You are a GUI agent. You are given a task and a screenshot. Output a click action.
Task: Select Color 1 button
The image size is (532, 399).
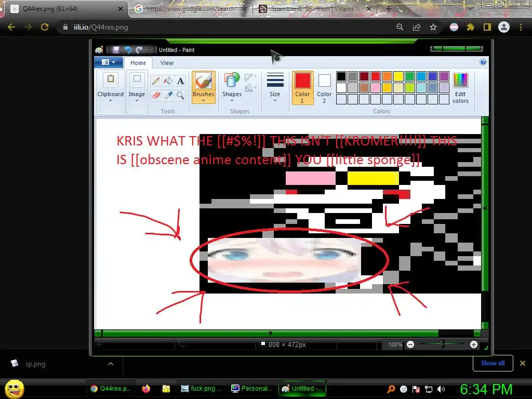pyautogui.click(x=302, y=87)
